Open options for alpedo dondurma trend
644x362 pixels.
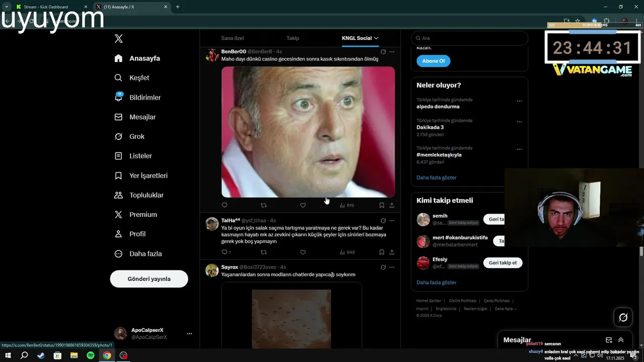click(x=519, y=101)
